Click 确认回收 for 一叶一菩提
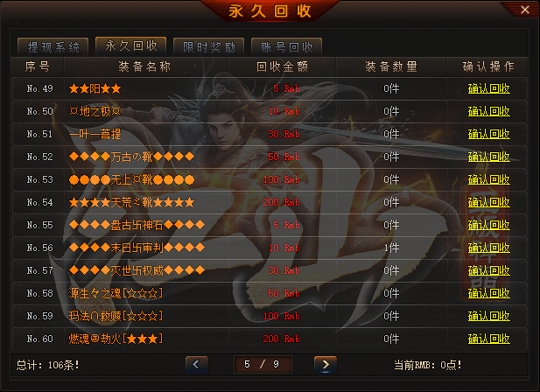 coord(488,134)
